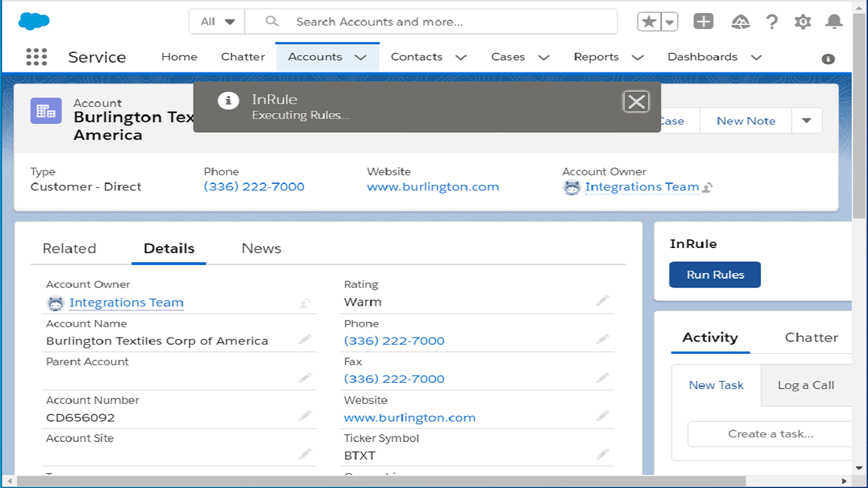This screenshot has height=488, width=868.
Task: Edit Fax field pencil icon
Action: click(x=603, y=378)
